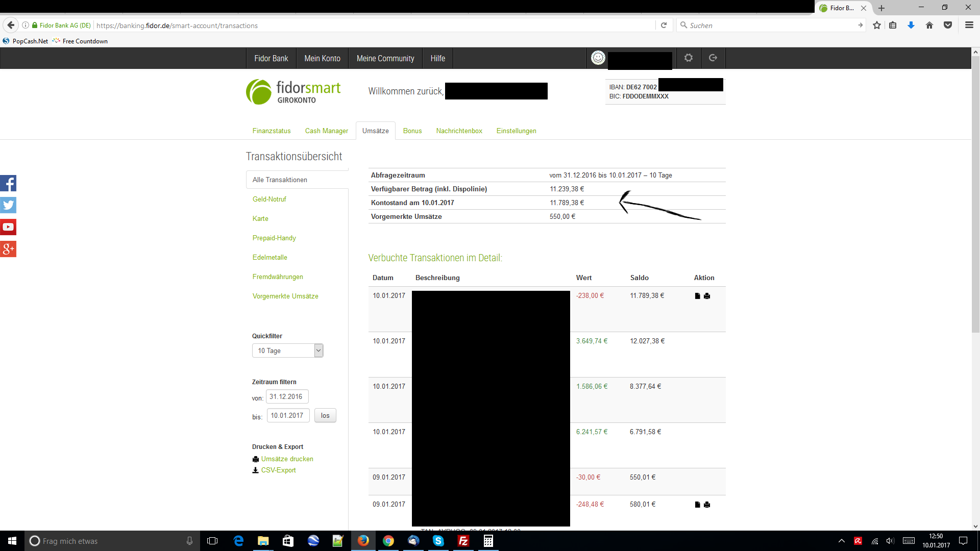Click the logout arrow icon
Screen dimensions: 980x551
pos(713,58)
